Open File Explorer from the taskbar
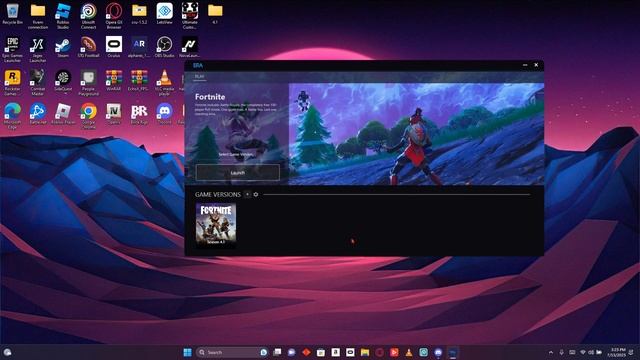The width and height of the screenshot is (640, 360). [365, 352]
